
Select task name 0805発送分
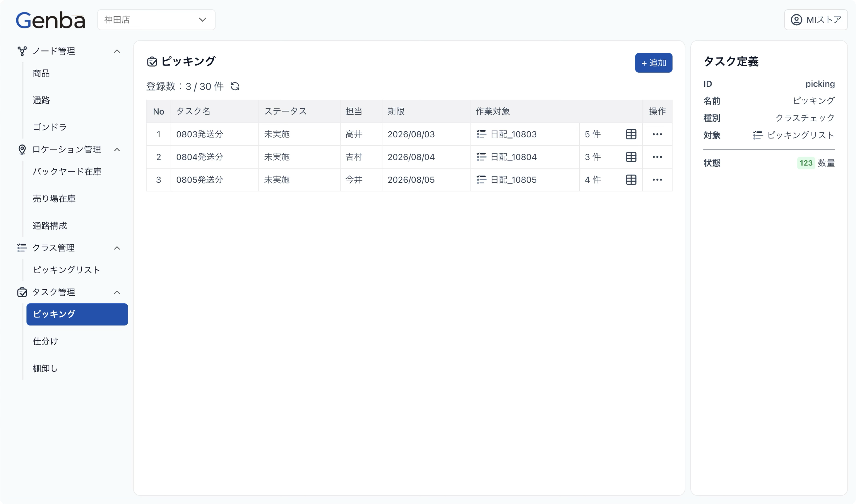coord(200,180)
